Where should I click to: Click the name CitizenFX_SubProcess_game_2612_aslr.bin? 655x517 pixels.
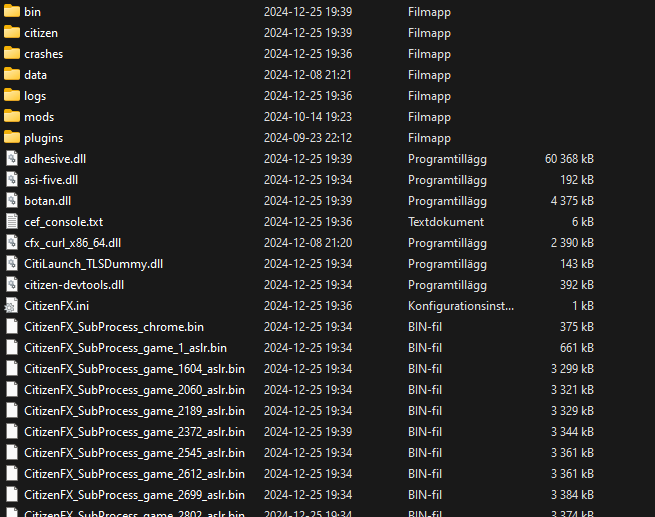click(x=135, y=474)
